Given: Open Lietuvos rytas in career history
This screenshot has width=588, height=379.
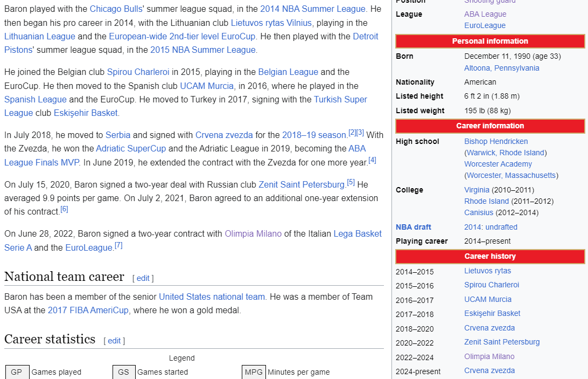Looking at the screenshot, I should [x=487, y=271].
